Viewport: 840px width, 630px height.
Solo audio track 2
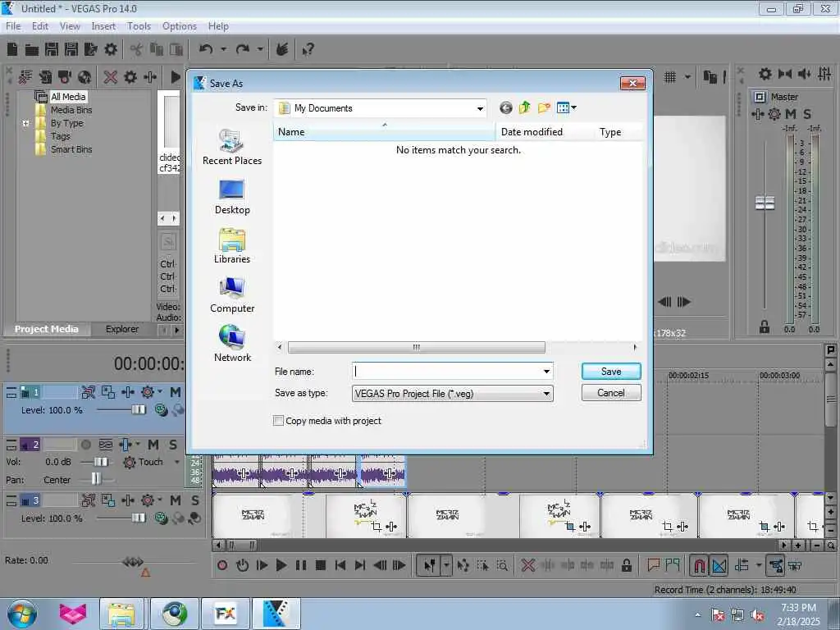[173, 445]
